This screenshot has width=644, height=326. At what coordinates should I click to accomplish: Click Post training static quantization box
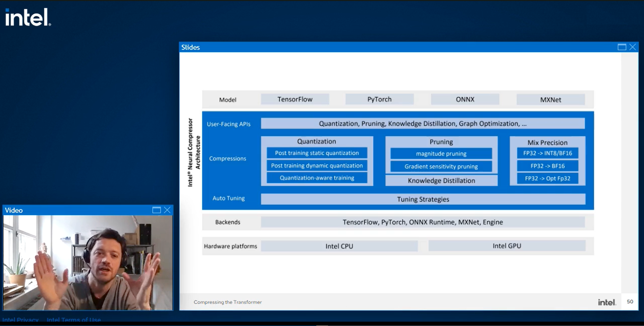[x=317, y=153]
